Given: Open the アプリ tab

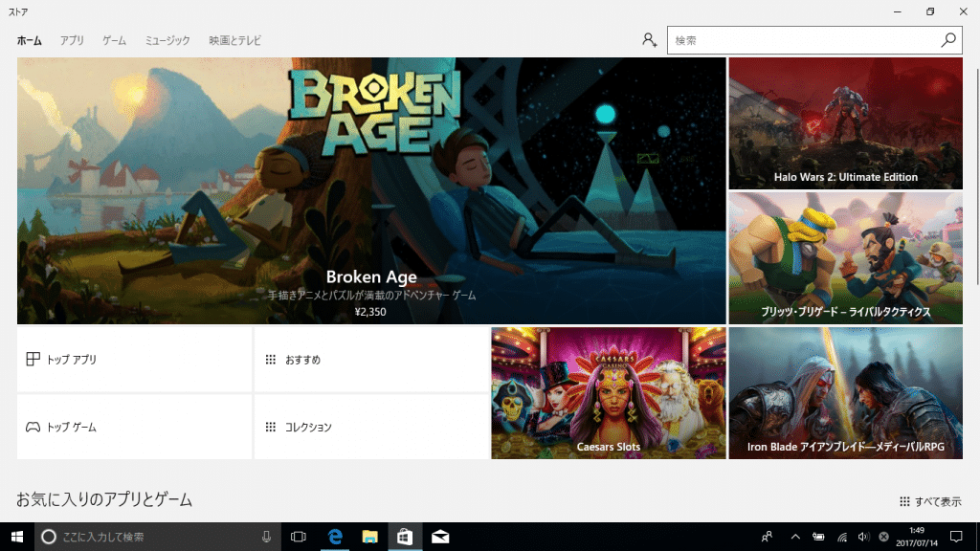Looking at the screenshot, I should (x=72, y=40).
